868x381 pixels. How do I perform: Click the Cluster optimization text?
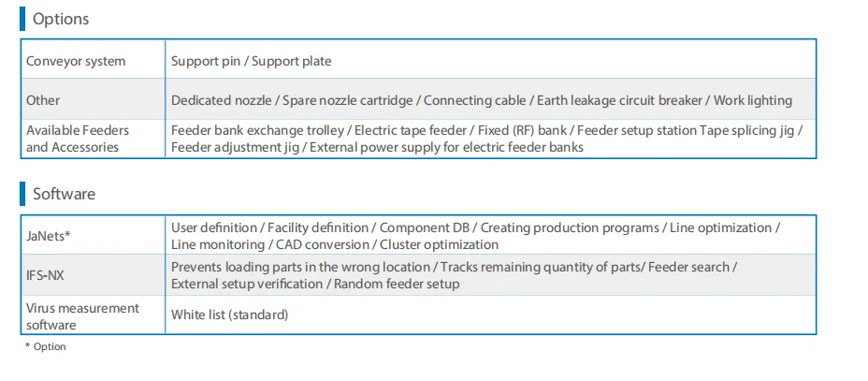[439, 244]
